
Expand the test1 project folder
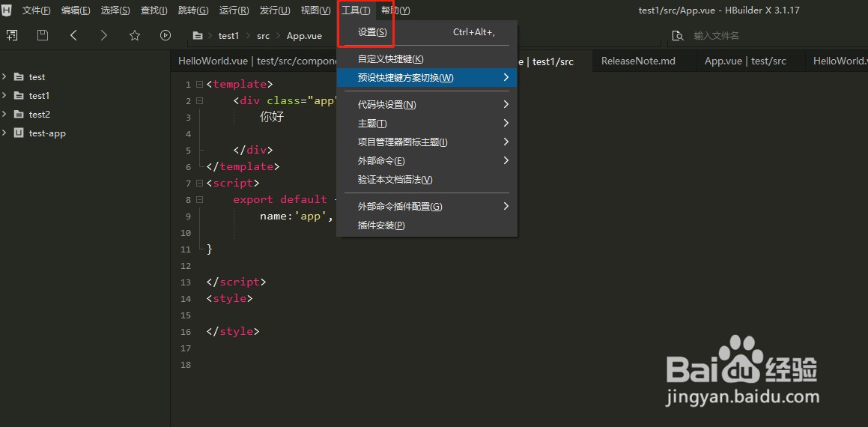[x=4, y=96]
